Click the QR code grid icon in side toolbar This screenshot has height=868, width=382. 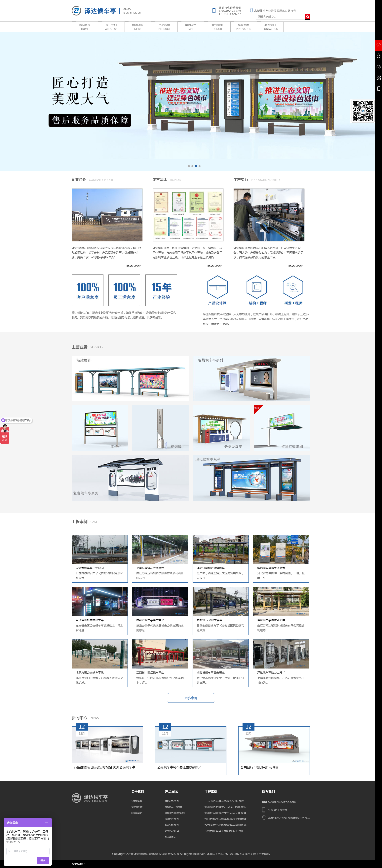pos(378,78)
